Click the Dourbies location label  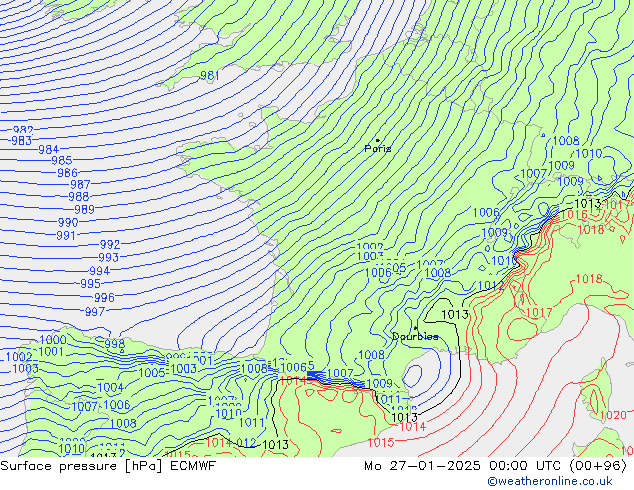coord(415,336)
